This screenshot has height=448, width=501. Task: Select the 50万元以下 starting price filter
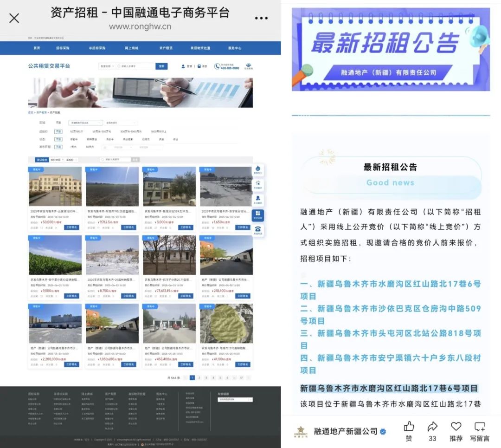(76, 131)
